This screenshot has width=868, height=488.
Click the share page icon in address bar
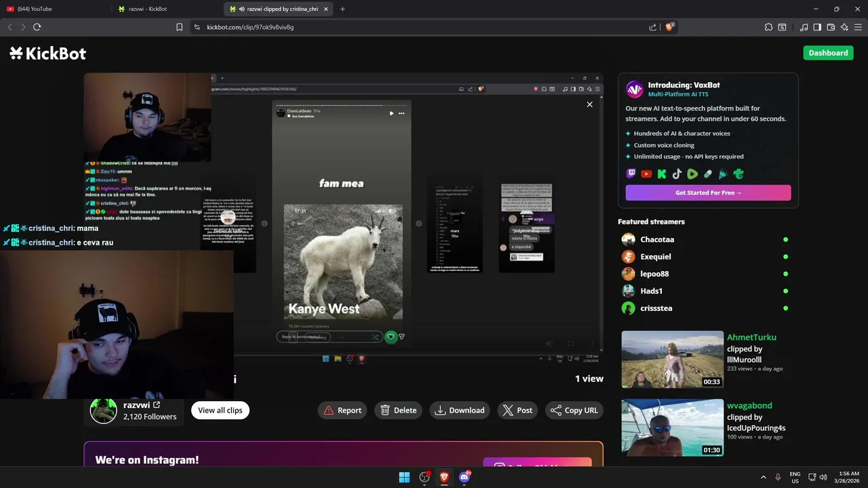[x=652, y=27]
